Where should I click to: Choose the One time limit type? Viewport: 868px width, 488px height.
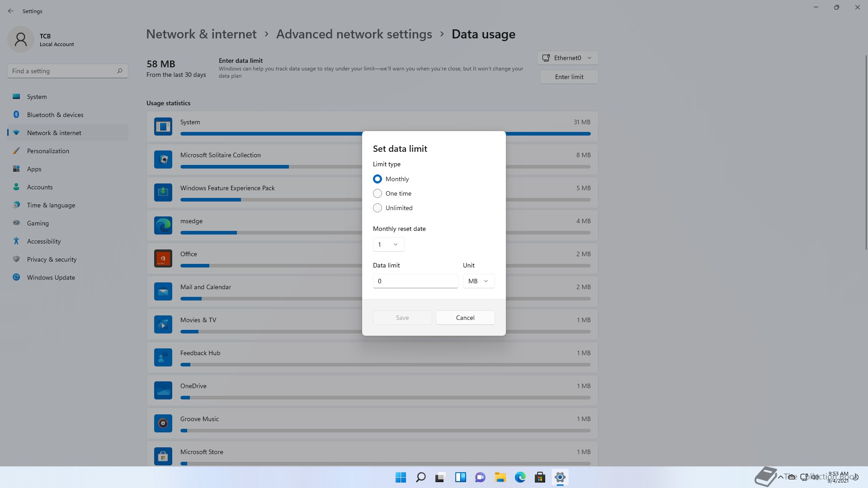pyautogui.click(x=377, y=193)
